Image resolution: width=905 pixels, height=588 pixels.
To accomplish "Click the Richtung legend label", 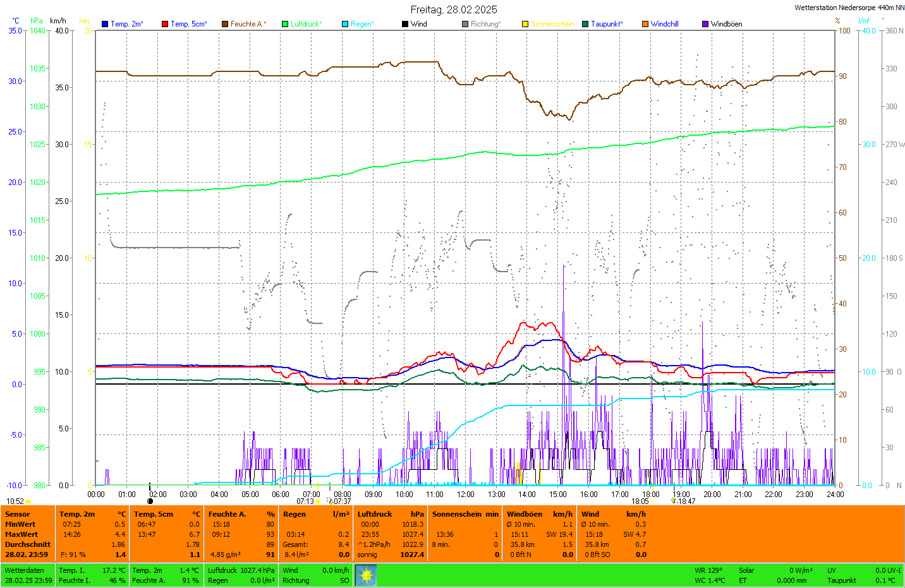I will 485,24.
